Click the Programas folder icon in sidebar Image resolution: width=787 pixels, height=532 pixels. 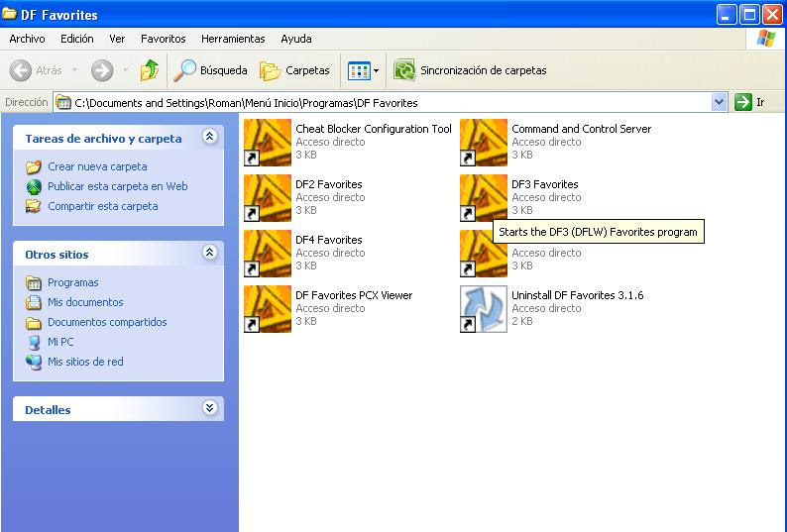[x=34, y=283]
